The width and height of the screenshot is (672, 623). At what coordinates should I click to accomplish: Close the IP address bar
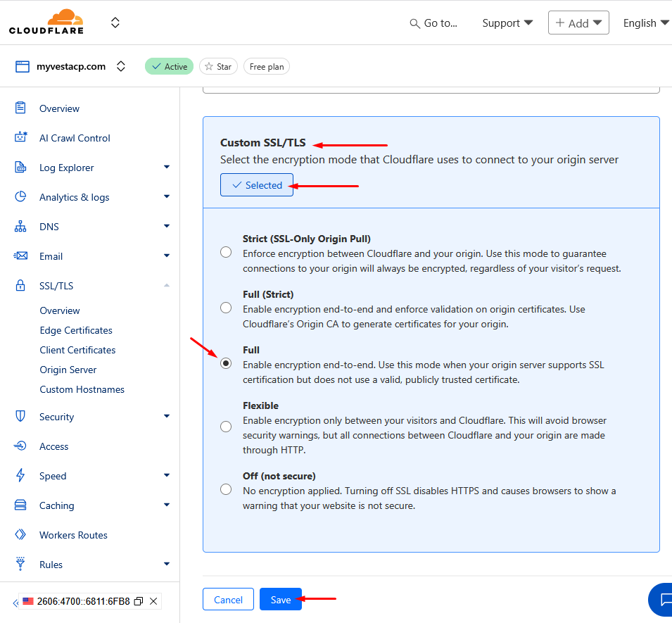153,601
